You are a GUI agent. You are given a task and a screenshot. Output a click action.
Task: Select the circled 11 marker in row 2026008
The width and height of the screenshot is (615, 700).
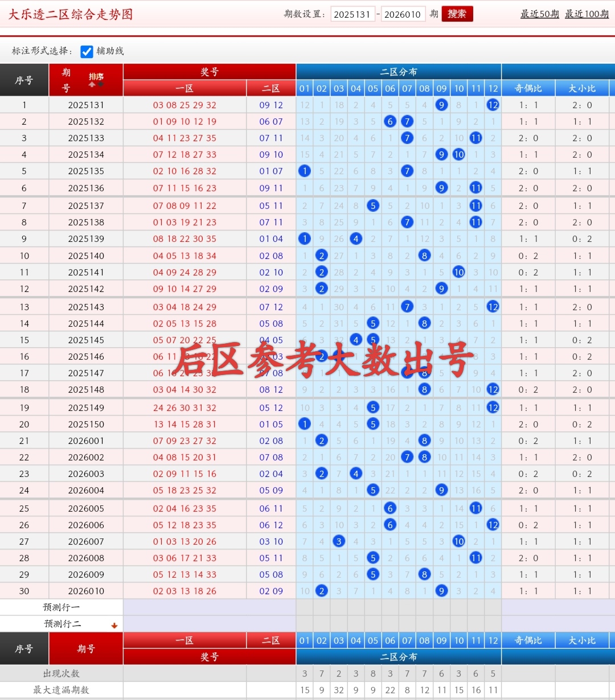[x=475, y=558]
